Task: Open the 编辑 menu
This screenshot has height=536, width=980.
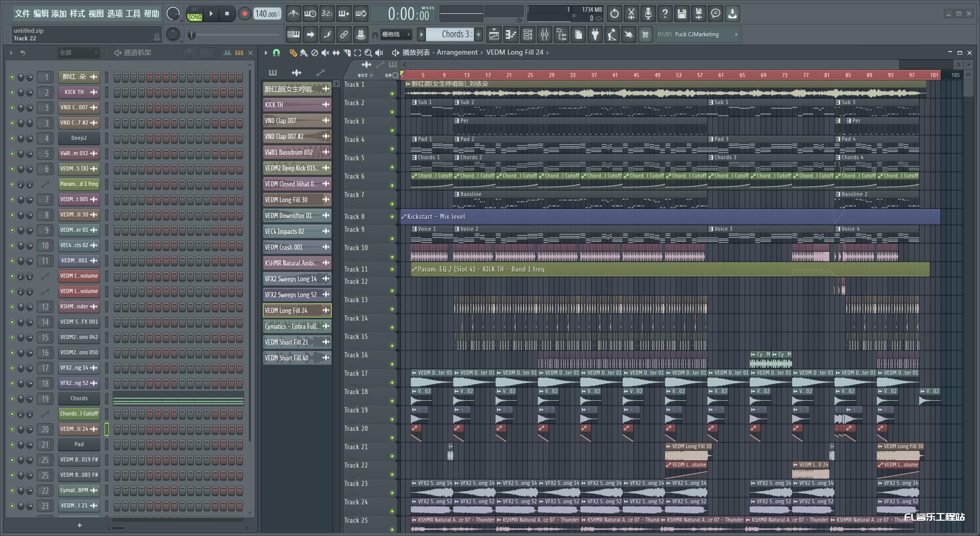Action: (x=41, y=14)
